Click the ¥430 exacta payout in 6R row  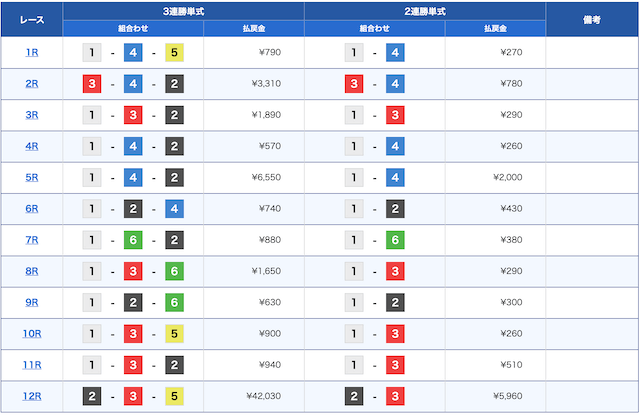point(511,209)
